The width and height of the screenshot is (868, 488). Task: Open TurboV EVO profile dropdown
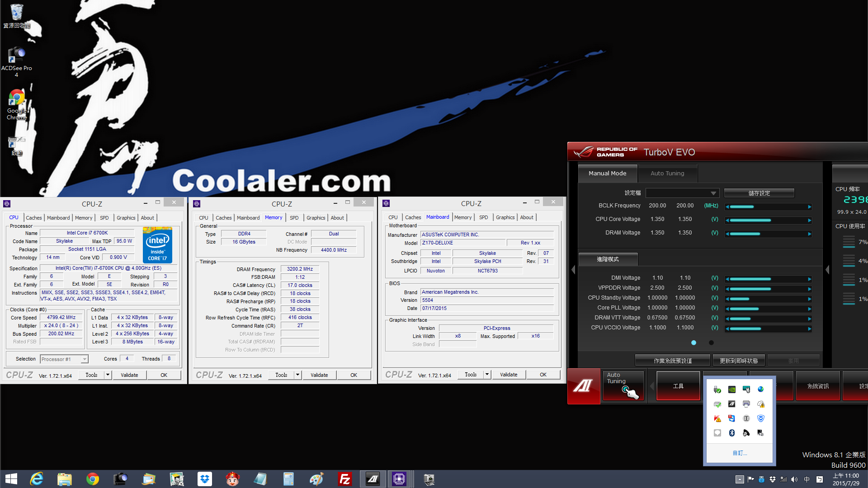point(682,193)
